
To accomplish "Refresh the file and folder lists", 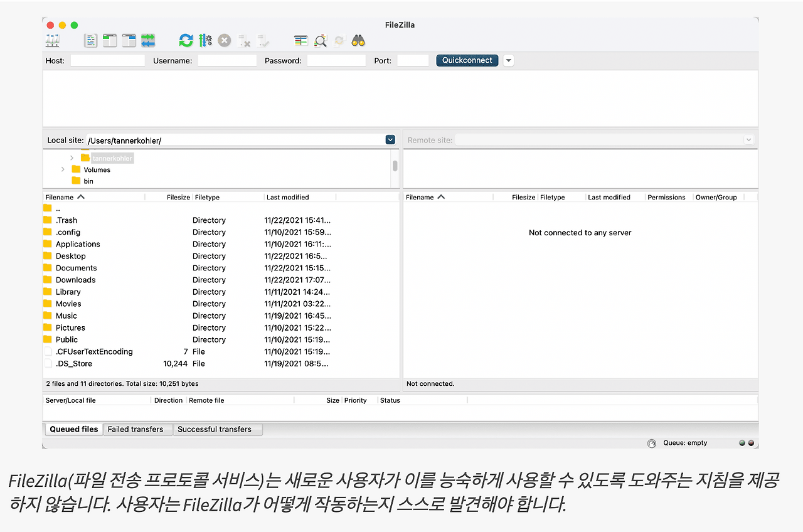I will pyautogui.click(x=186, y=41).
